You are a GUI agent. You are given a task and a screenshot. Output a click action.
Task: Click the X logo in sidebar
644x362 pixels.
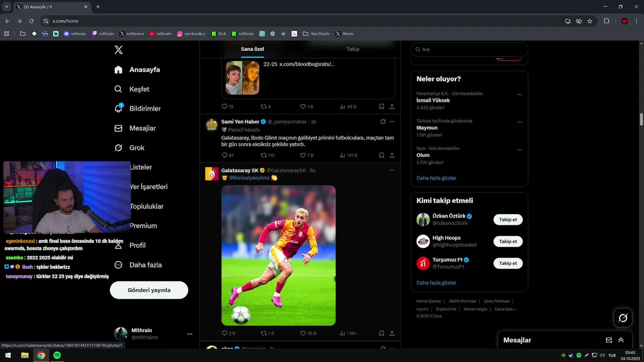[118, 50]
